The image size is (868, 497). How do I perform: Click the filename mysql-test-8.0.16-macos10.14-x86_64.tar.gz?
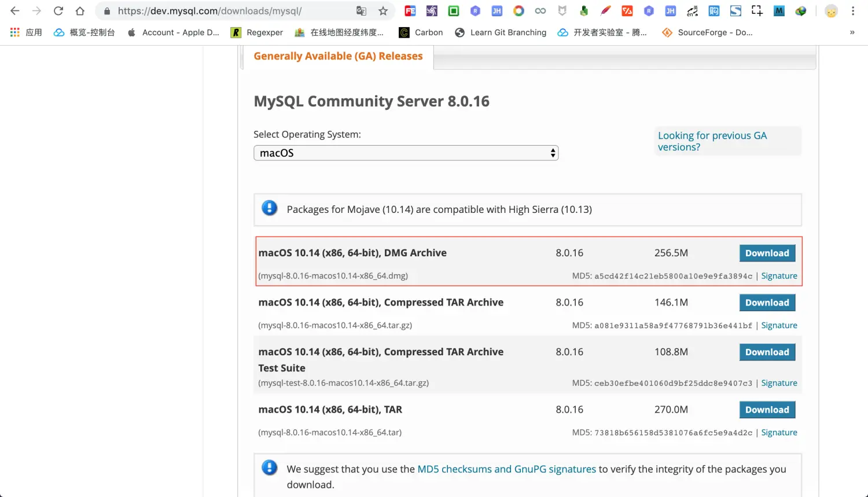point(344,383)
